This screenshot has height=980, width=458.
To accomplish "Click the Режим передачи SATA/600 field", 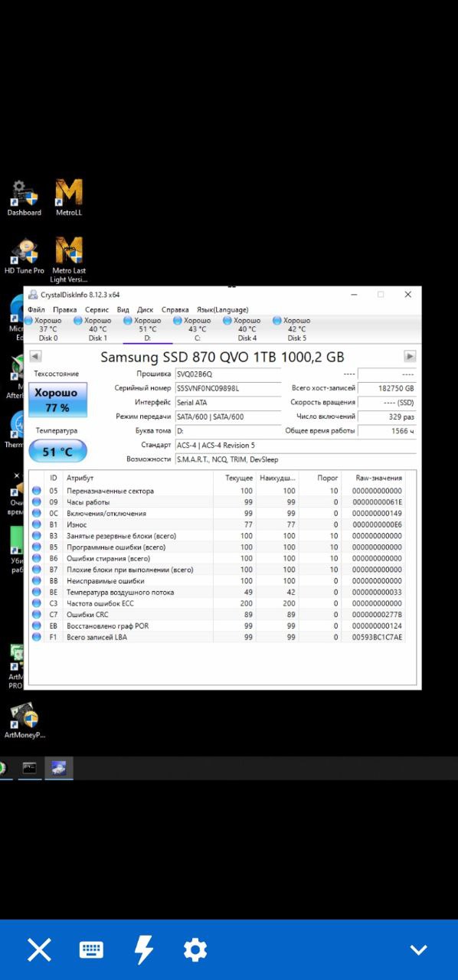I will (x=228, y=416).
